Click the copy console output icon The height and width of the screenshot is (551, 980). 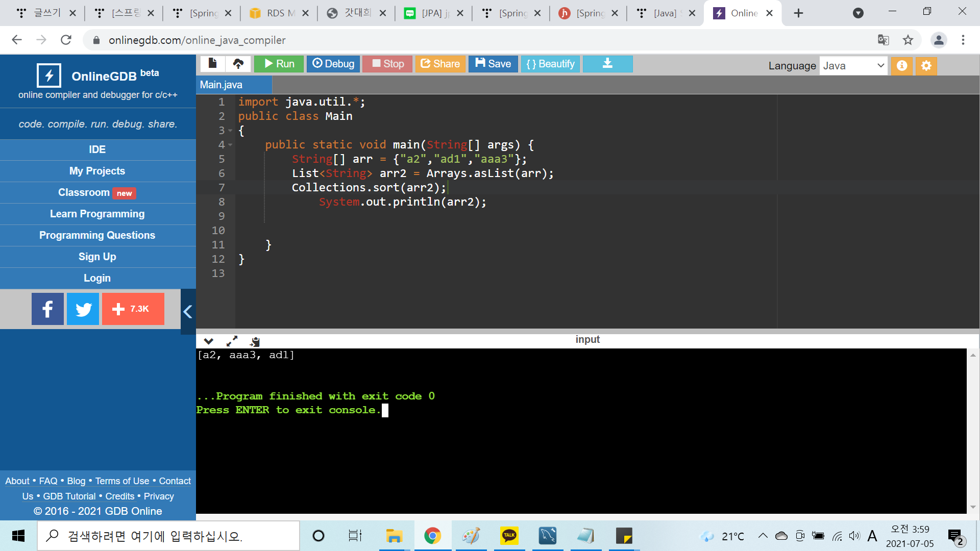point(255,341)
